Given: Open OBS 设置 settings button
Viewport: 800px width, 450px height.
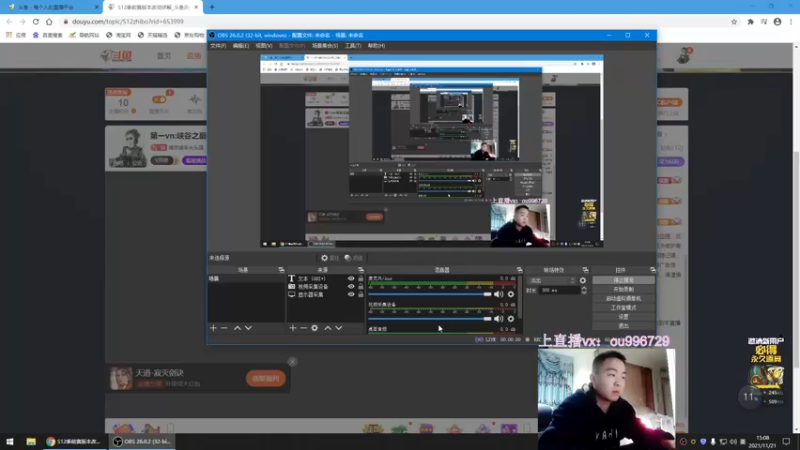Looking at the screenshot, I should pos(623,317).
